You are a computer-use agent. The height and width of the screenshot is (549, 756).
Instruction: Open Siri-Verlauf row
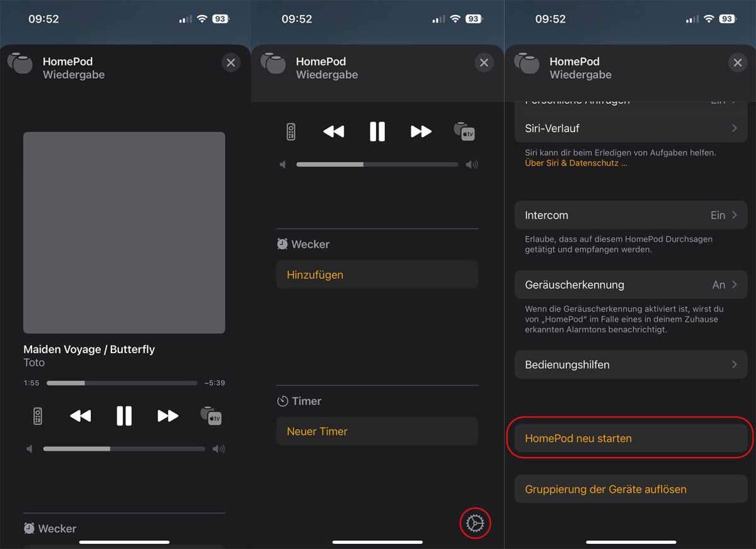631,128
